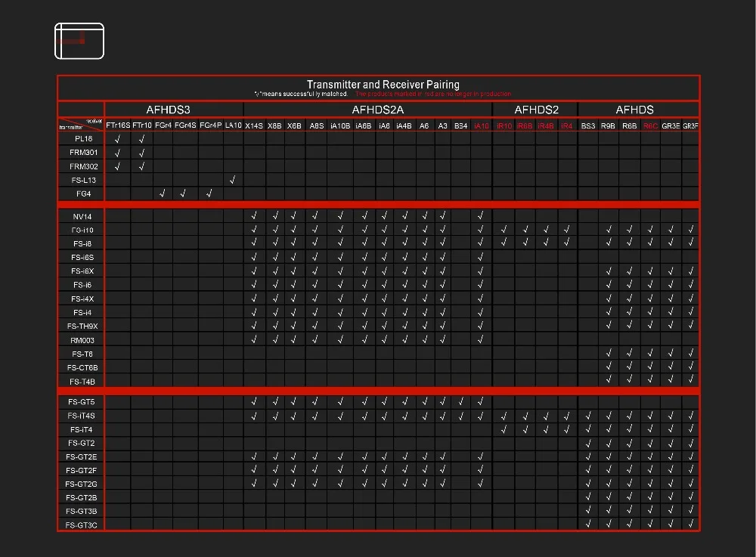The height and width of the screenshot is (557, 756).
Task: Select the FS-iT4S row label
Action: pos(81,416)
